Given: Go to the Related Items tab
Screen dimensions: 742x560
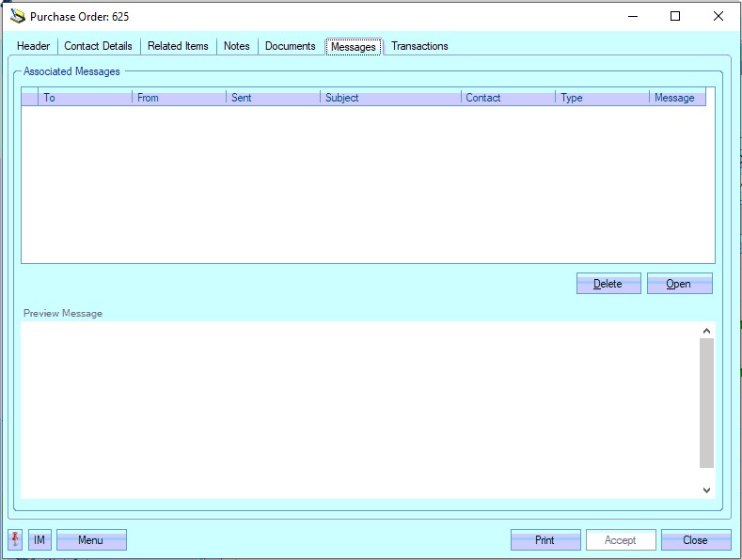Looking at the screenshot, I should pyautogui.click(x=178, y=46).
